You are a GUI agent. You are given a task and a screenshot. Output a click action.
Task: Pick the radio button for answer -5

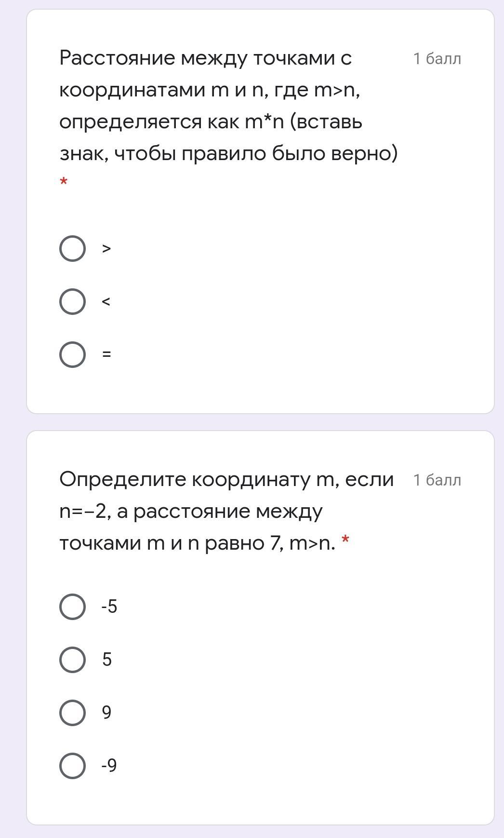coord(73,607)
